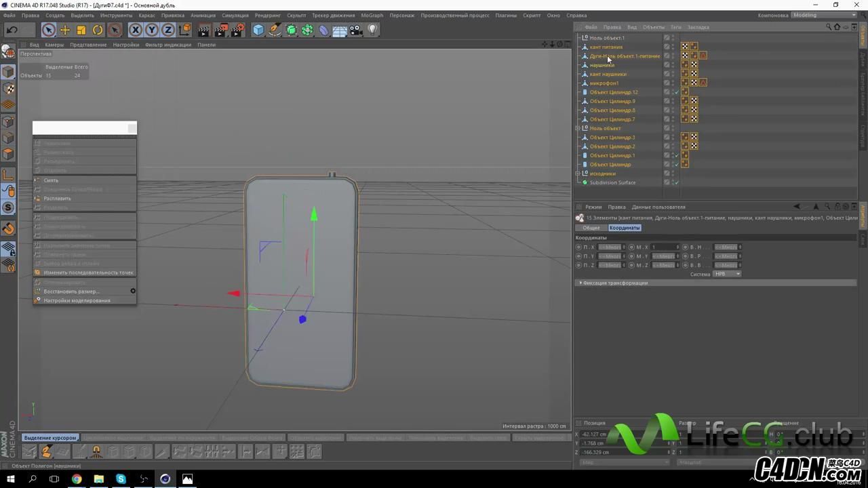Open the MoGraph menu
This screenshot has height=488, width=868.
pyautogui.click(x=372, y=15)
